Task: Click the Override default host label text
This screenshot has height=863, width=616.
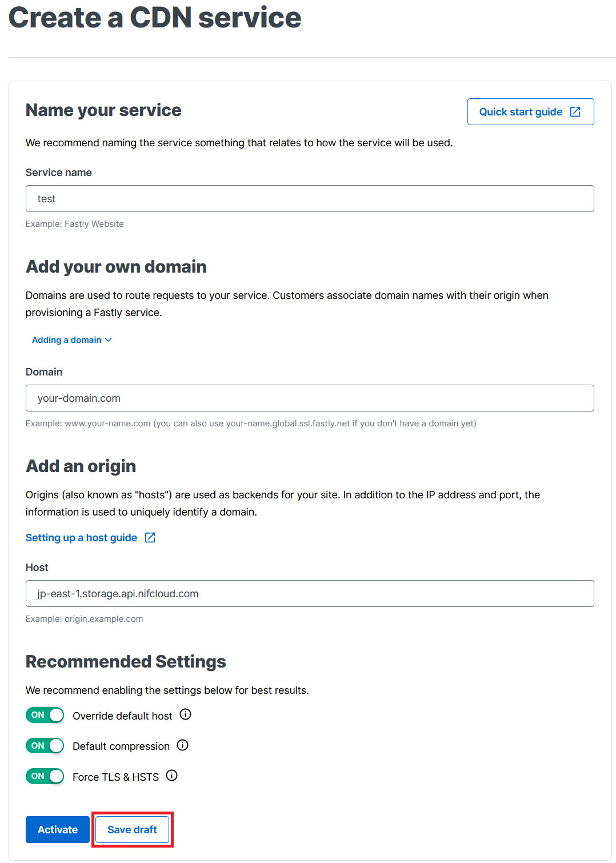Action: [x=122, y=715]
